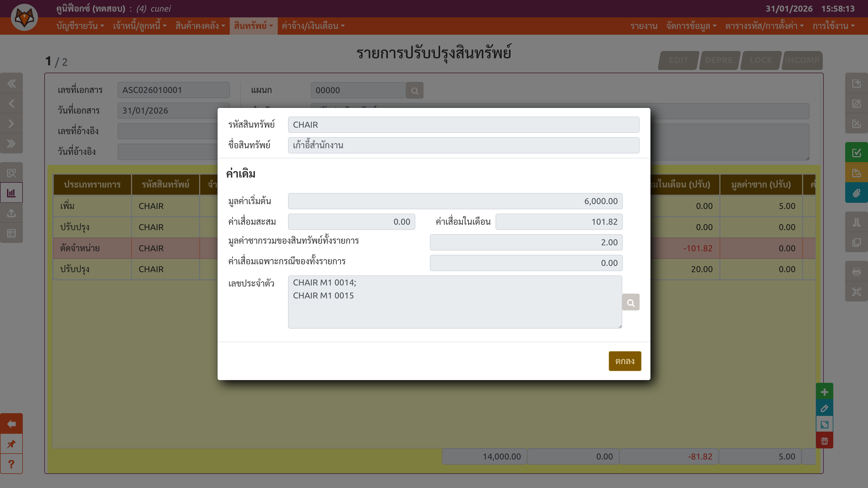Click the red trash delete-row icon

(824, 441)
